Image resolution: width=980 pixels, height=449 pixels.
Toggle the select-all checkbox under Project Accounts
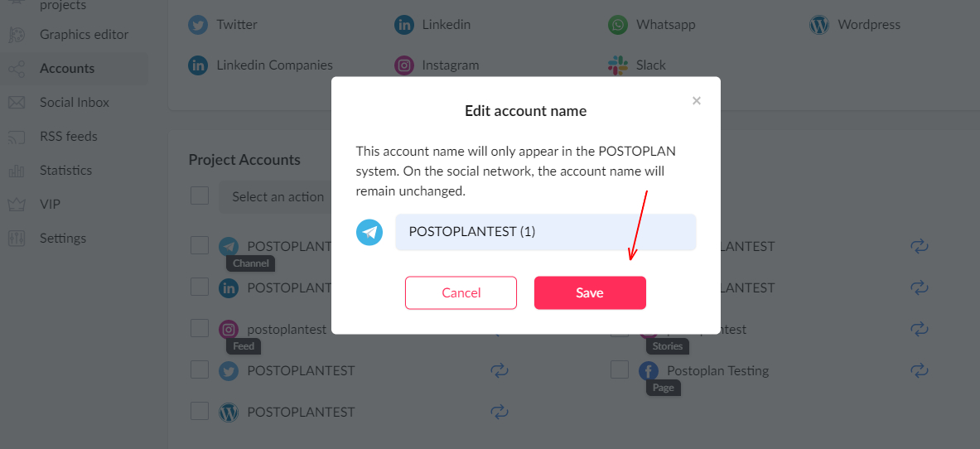[x=200, y=196]
